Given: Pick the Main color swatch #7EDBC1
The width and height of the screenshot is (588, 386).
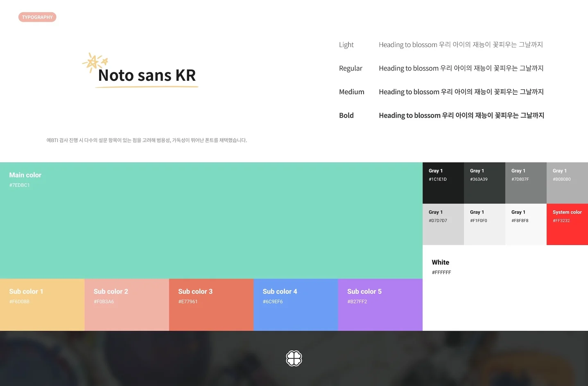Looking at the screenshot, I should [x=211, y=220].
